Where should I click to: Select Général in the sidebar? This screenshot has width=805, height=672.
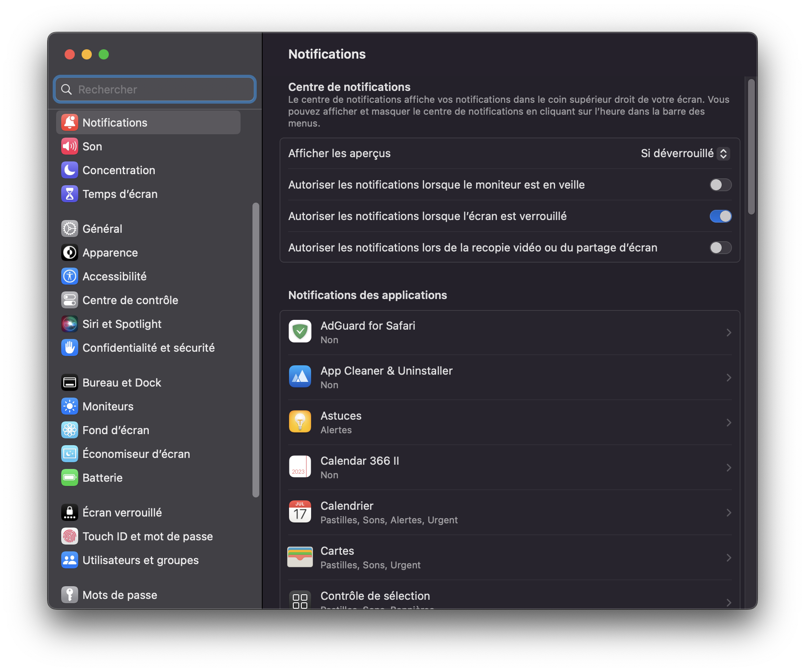coord(102,229)
